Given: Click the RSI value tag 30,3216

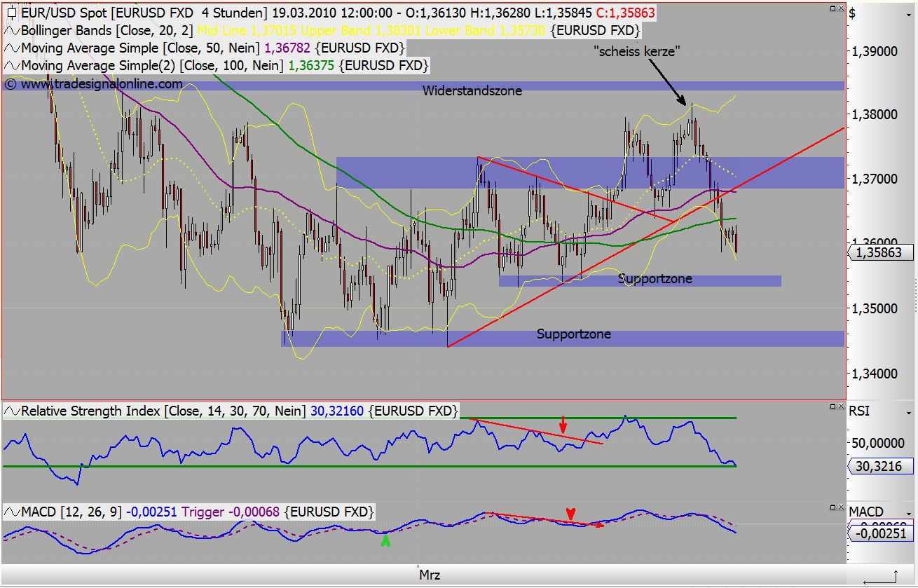Looking at the screenshot, I should 879,466.
